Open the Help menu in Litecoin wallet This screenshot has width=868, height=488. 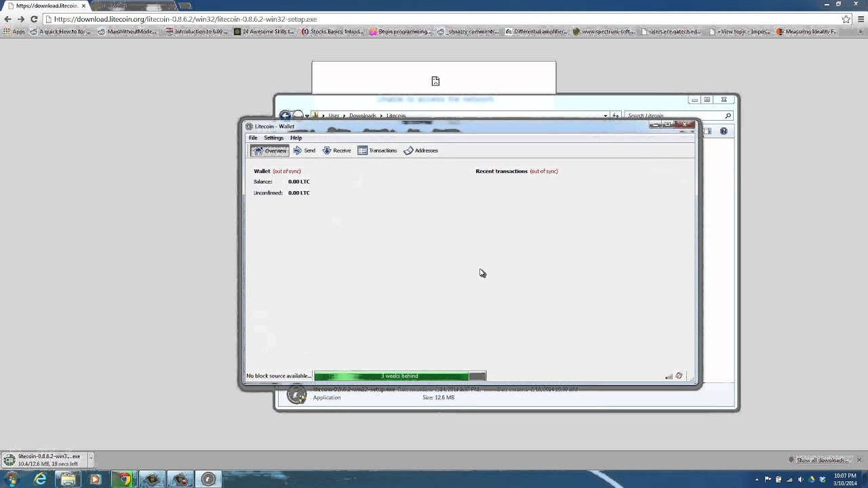(296, 138)
